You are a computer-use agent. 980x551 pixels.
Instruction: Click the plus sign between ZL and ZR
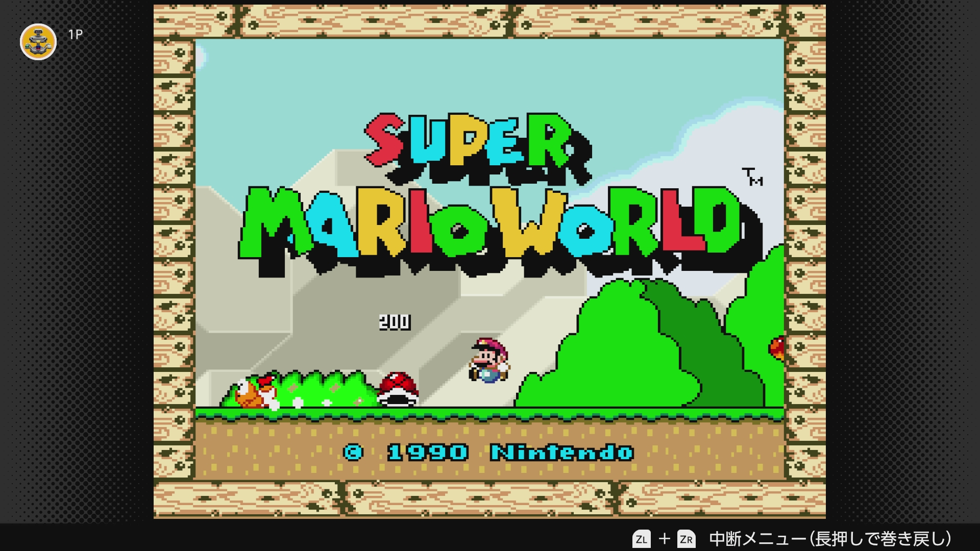[x=664, y=539]
